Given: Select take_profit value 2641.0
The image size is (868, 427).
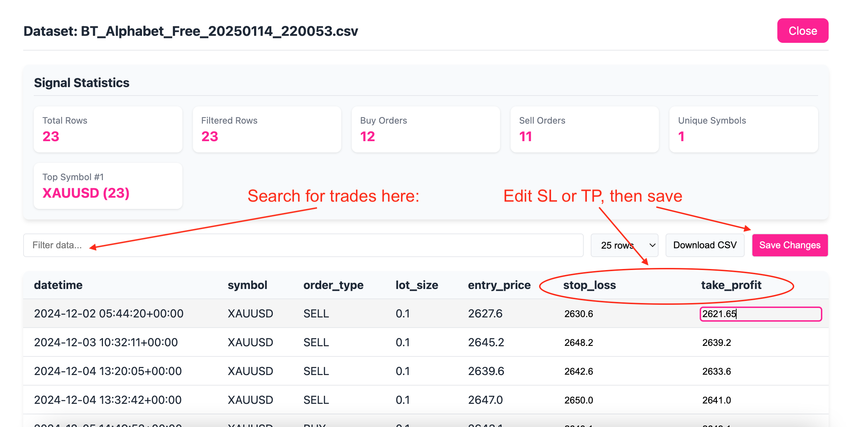Looking at the screenshot, I should (717, 400).
